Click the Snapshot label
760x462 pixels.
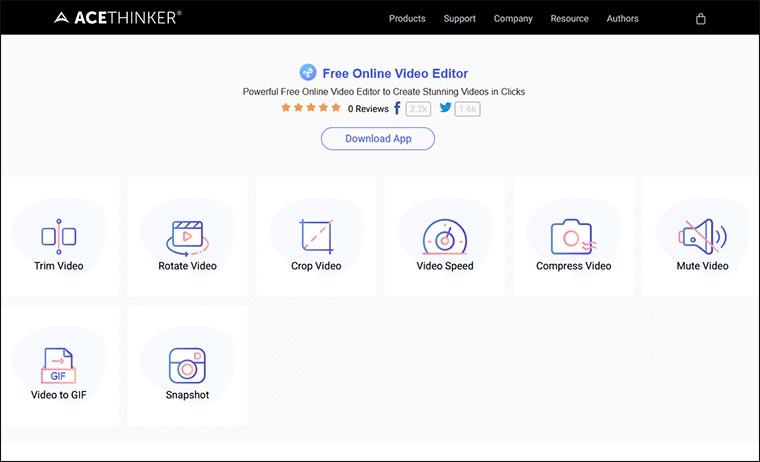[187, 395]
